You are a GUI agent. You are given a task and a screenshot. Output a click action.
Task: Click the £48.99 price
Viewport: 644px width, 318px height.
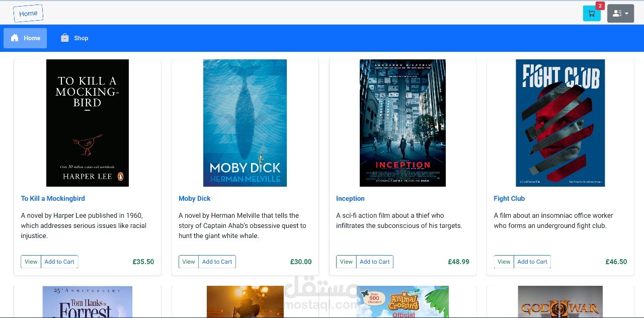coord(458,262)
